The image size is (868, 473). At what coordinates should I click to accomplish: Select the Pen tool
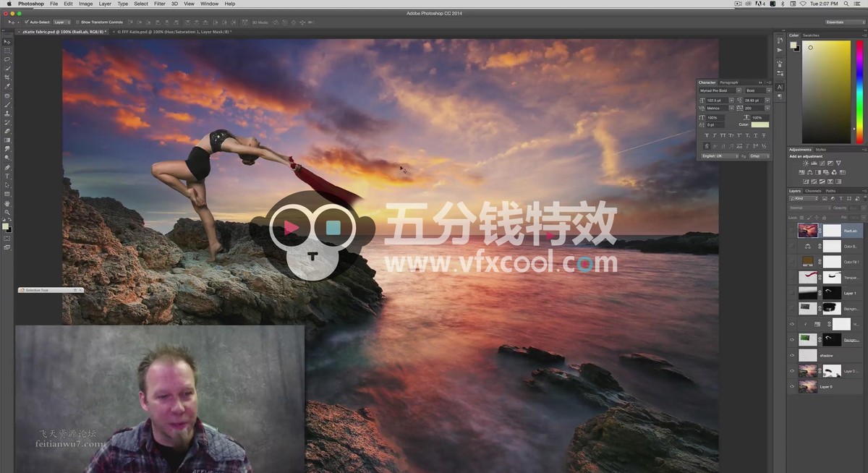coord(7,167)
